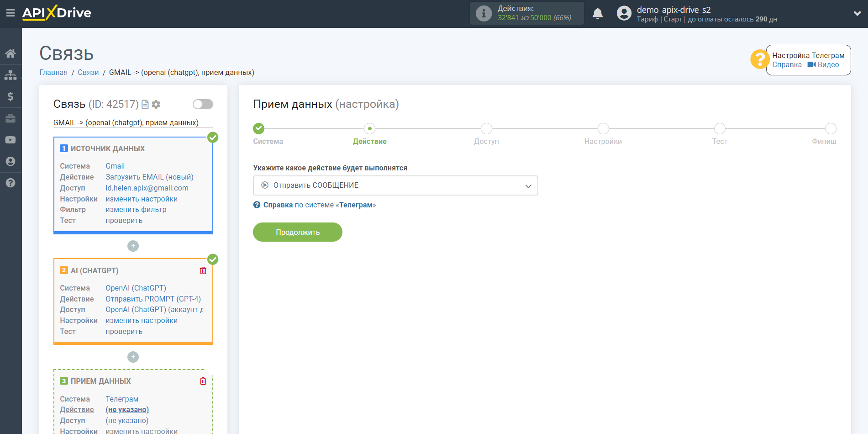Open the connection log document icon
Viewport: 868px width, 434px height.
(x=145, y=105)
